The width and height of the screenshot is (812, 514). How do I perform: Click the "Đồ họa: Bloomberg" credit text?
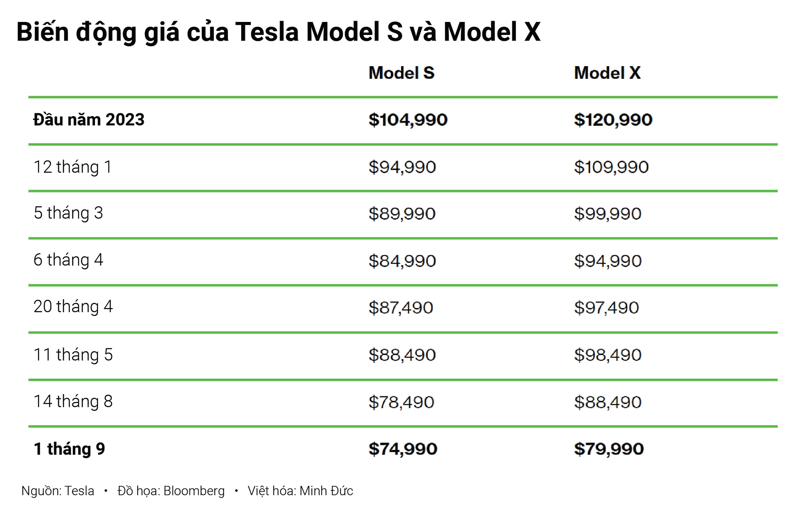point(171,491)
